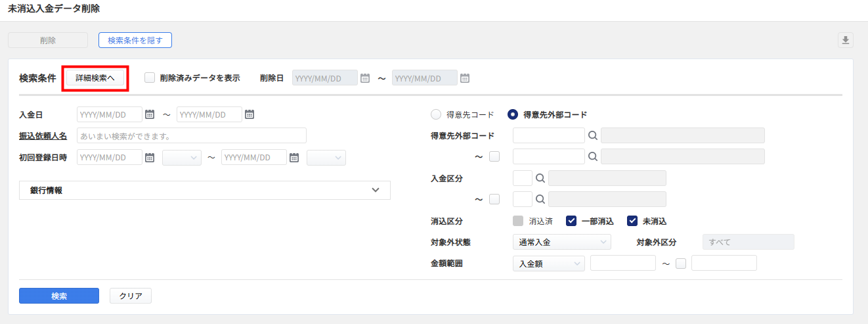Select the 得意先コード radio button
868x324 pixels.
click(x=436, y=114)
